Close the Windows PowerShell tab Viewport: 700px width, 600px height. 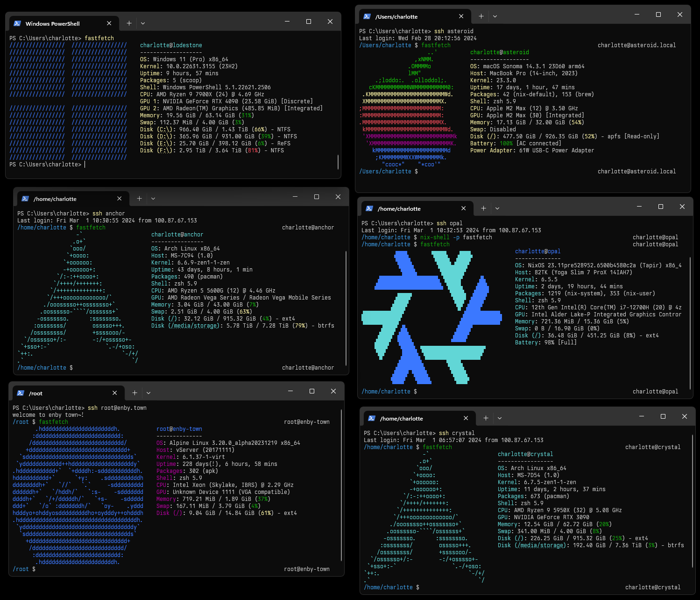pyautogui.click(x=109, y=23)
